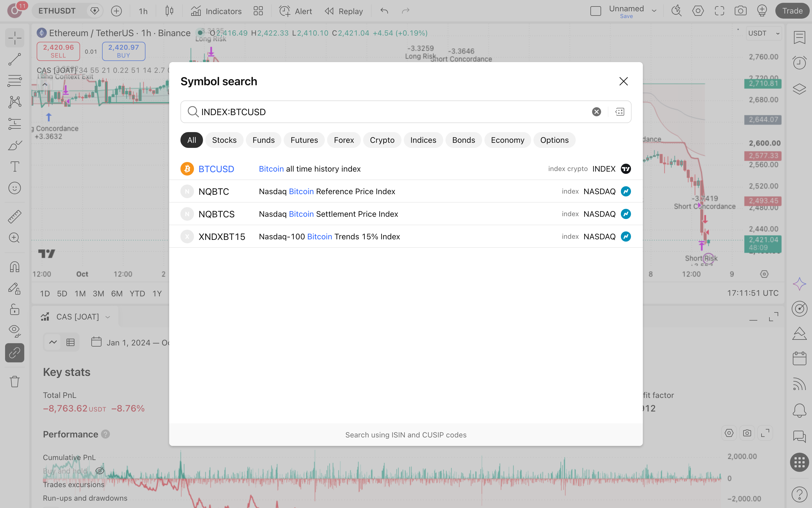Expand the CAS [JOAT] strategy dropdown
Image resolution: width=812 pixels, height=508 pixels.
pos(108,317)
